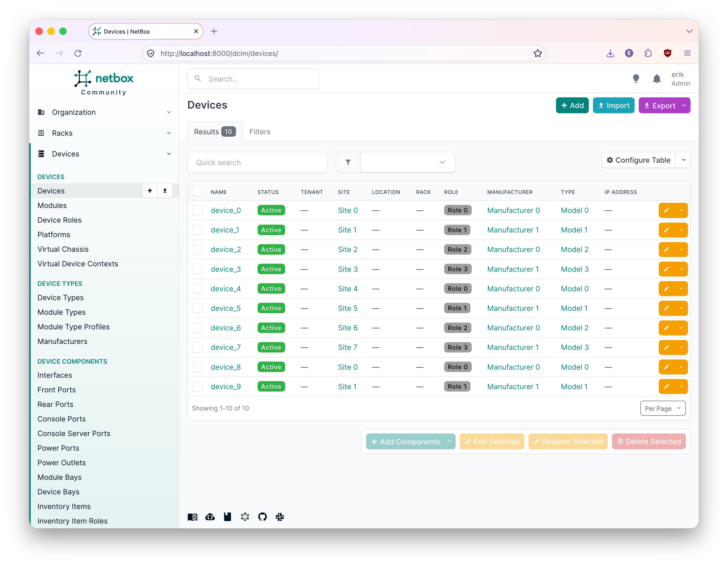Click the cloud icon in the footer
The height and width of the screenshot is (567, 728).
click(210, 517)
